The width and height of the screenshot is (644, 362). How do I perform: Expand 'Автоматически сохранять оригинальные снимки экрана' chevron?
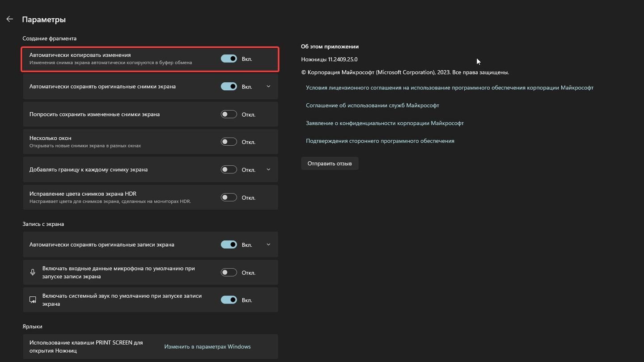[x=268, y=86]
